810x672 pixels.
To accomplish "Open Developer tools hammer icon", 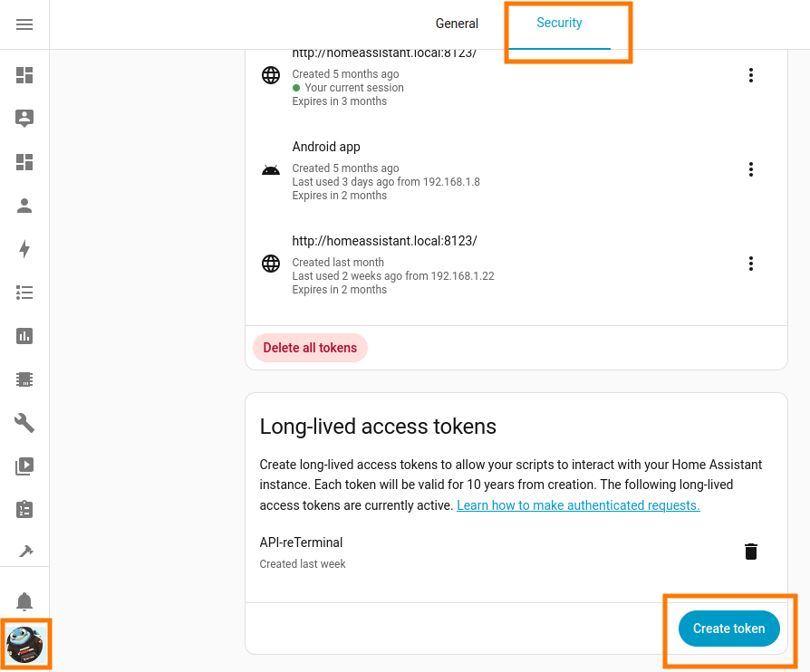I will (x=24, y=551).
